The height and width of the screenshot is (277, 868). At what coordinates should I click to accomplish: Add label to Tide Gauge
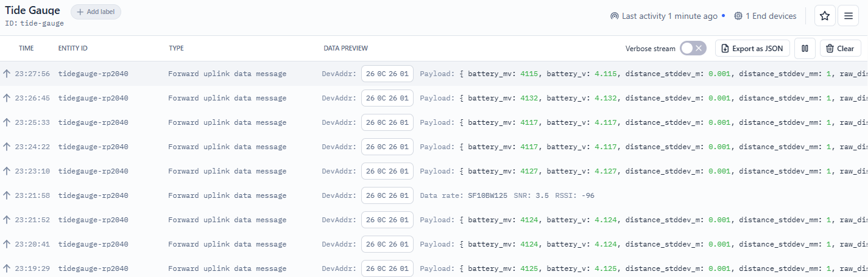[x=96, y=12]
